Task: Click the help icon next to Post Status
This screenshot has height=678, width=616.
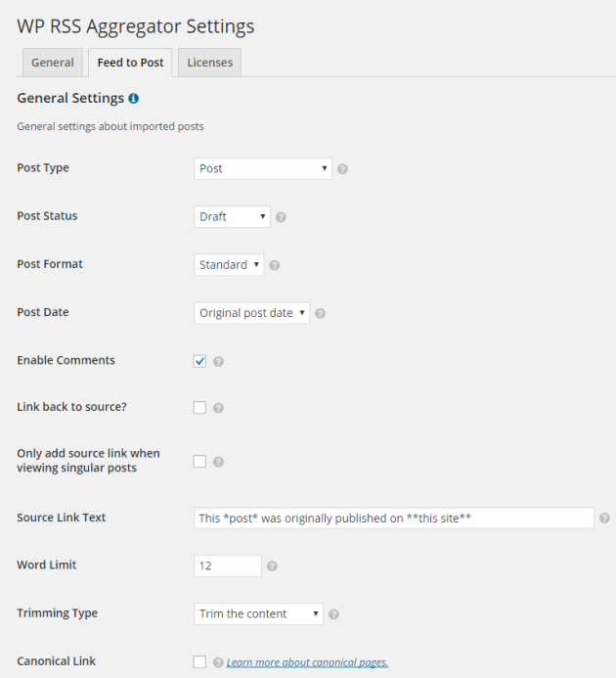Action: click(x=281, y=217)
